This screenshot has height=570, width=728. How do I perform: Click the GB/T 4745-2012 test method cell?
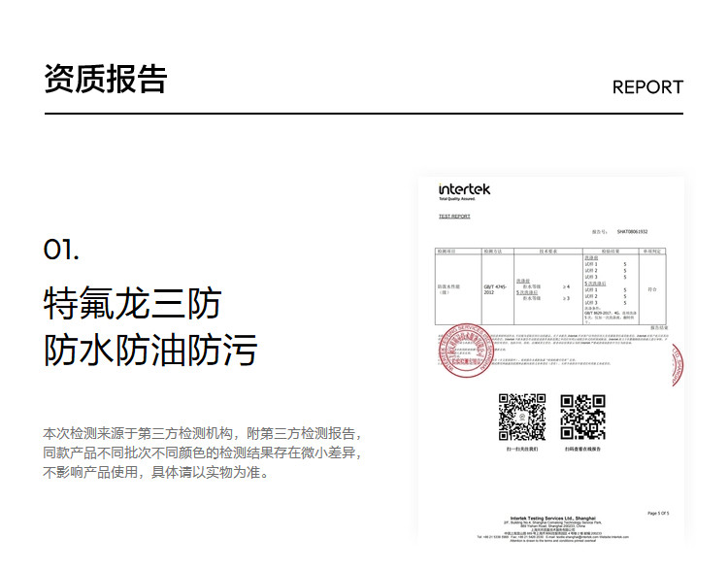(495, 289)
